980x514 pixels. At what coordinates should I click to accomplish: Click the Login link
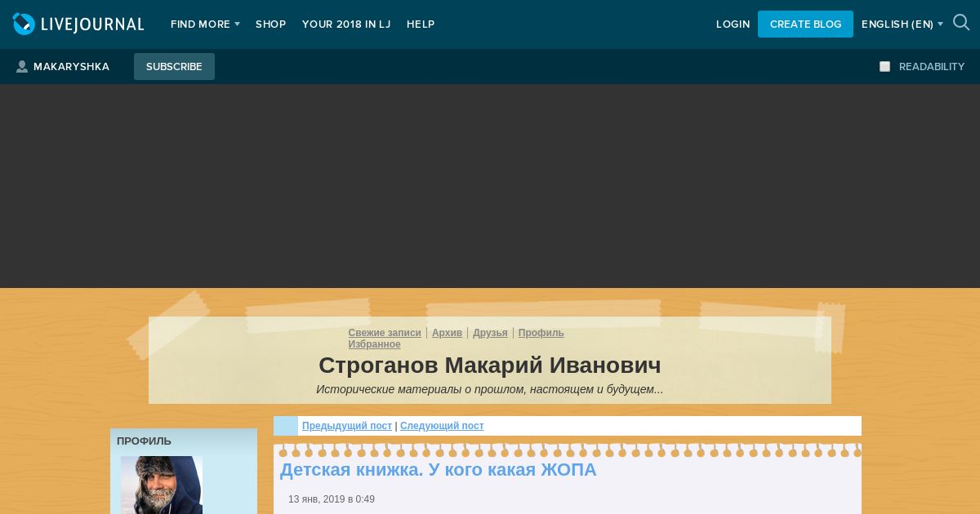click(733, 24)
